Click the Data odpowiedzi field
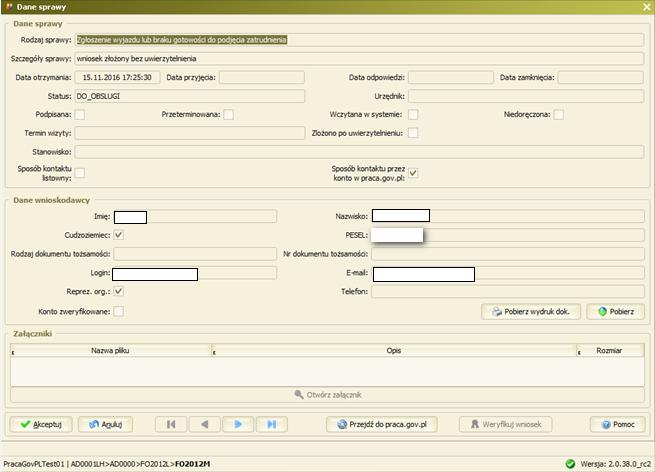This screenshot has width=655, height=472. pyautogui.click(x=451, y=78)
